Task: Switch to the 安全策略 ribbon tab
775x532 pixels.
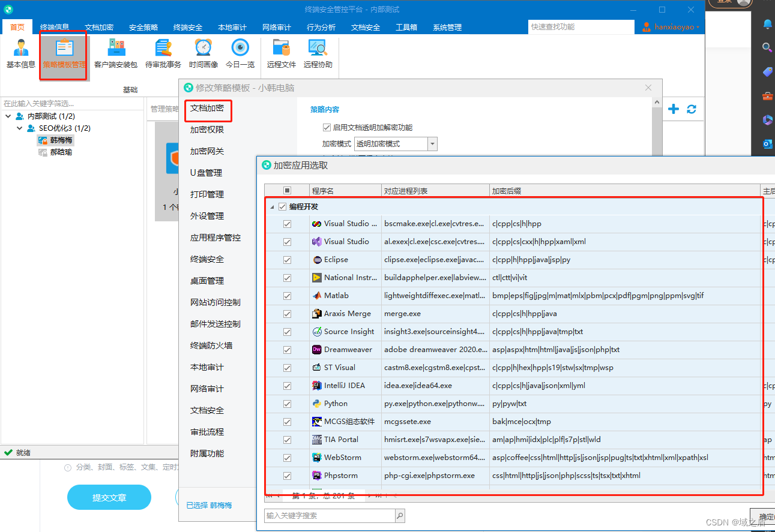Action: click(x=143, y=28)
